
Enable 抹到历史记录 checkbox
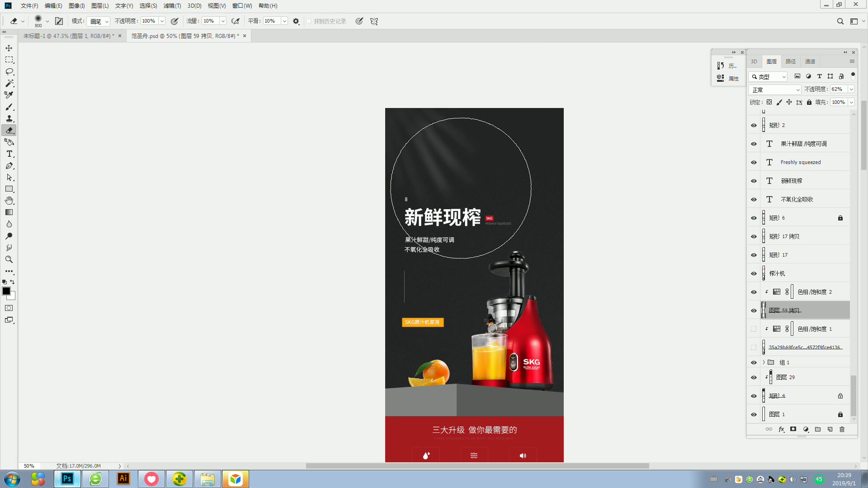(x=309, y=21)
